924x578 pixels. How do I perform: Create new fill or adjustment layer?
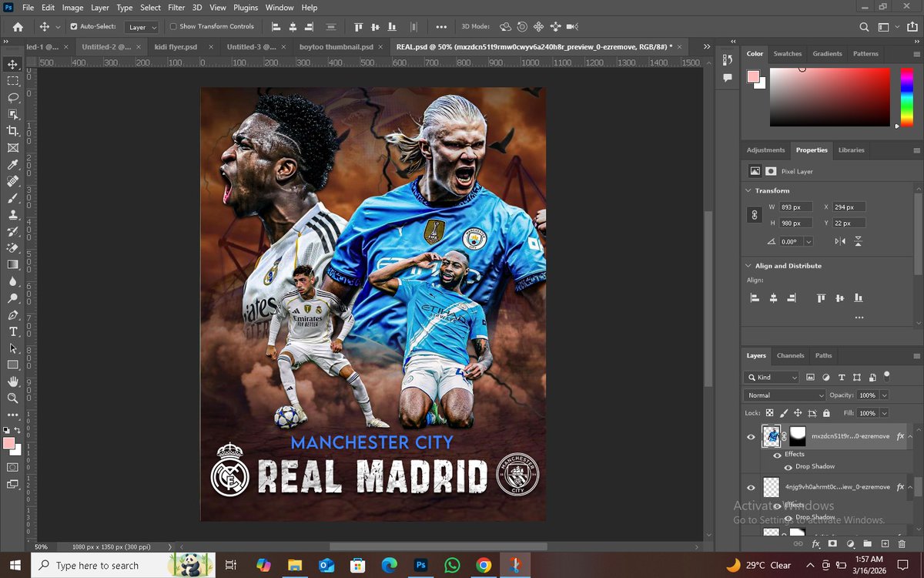pyautogui.click(x=850, y=544)
